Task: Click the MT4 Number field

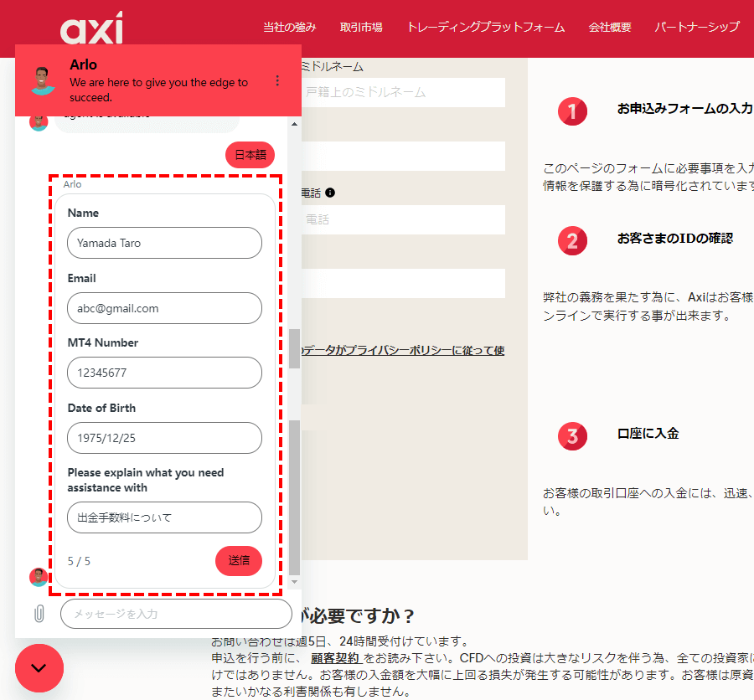Action: tap(164, 373)
